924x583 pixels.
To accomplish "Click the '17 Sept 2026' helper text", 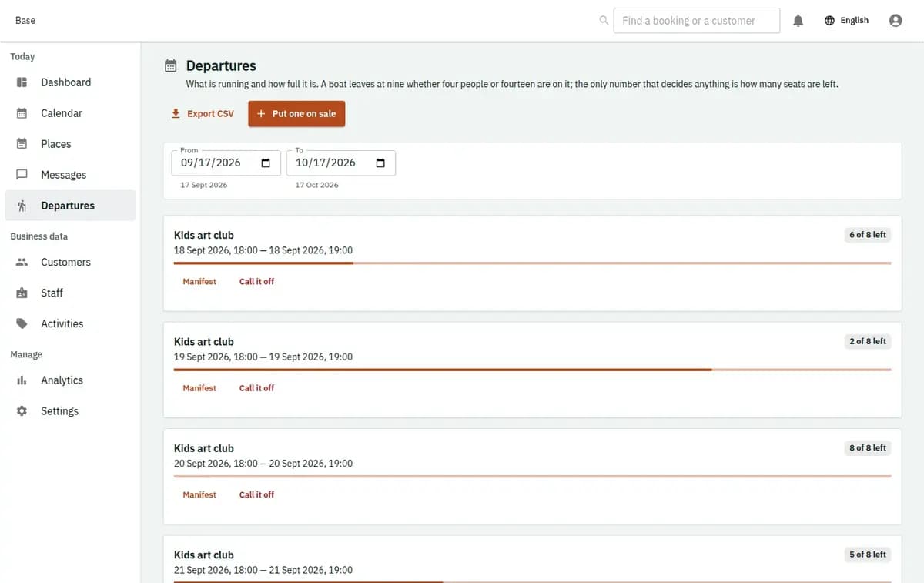I will click(204, 185).
